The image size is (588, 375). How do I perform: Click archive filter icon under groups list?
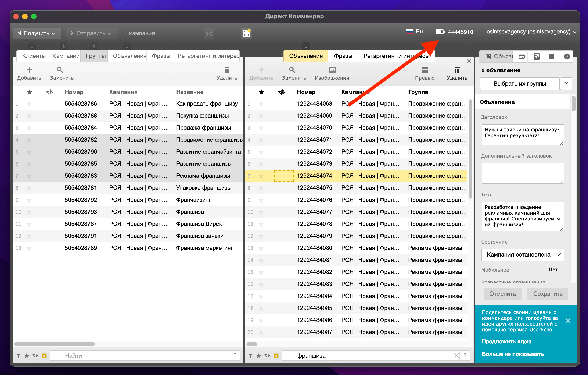[44, 356]
